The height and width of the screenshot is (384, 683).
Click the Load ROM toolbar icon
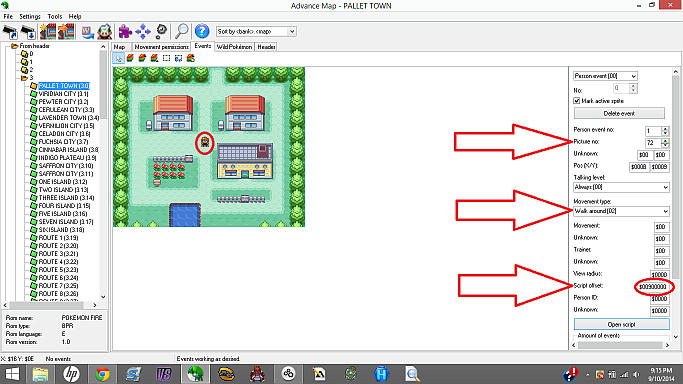[10, 31]
